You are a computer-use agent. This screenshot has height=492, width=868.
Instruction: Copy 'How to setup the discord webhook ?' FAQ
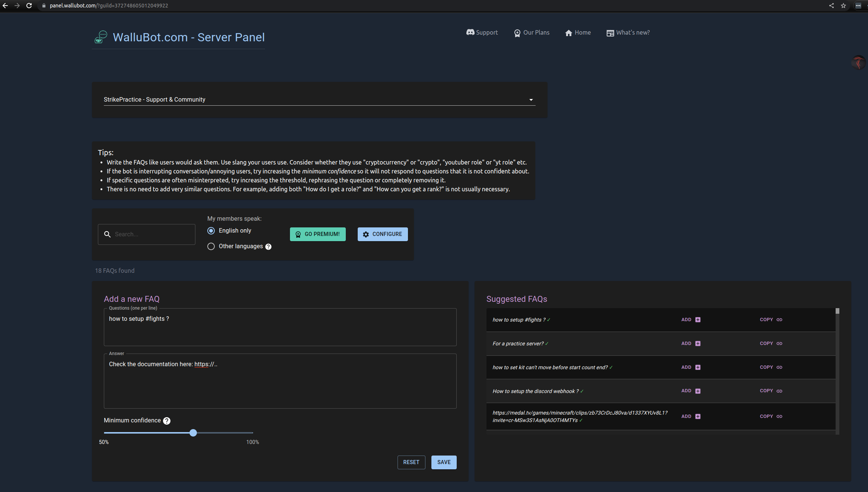771,391
